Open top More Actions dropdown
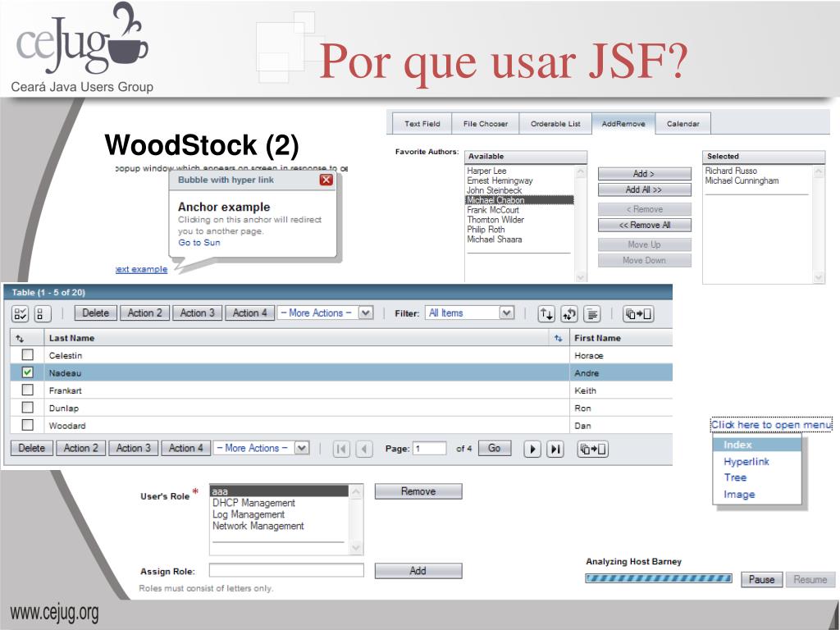This screenshot has height=630, width=840. (325, 313)
